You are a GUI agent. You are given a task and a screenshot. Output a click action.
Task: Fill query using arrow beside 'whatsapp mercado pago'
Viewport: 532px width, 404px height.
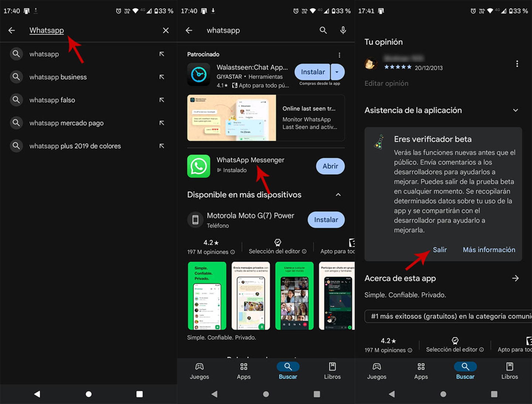162,123
